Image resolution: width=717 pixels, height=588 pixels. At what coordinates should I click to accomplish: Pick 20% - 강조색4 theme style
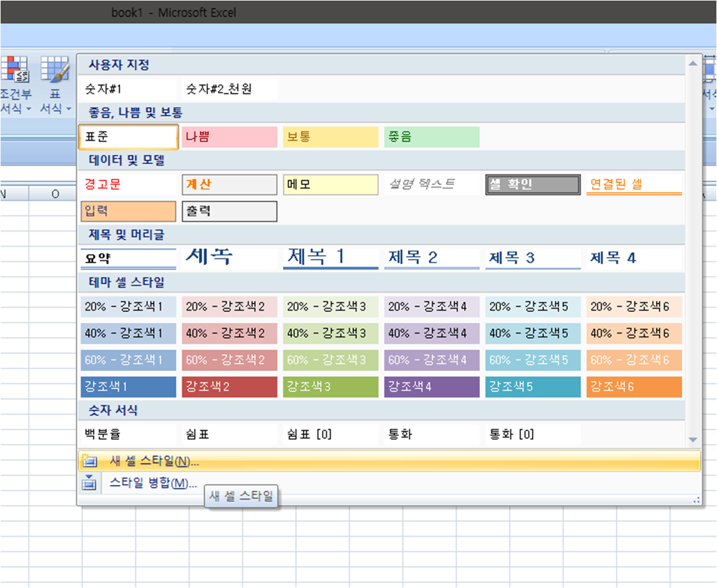coord(432,307)
